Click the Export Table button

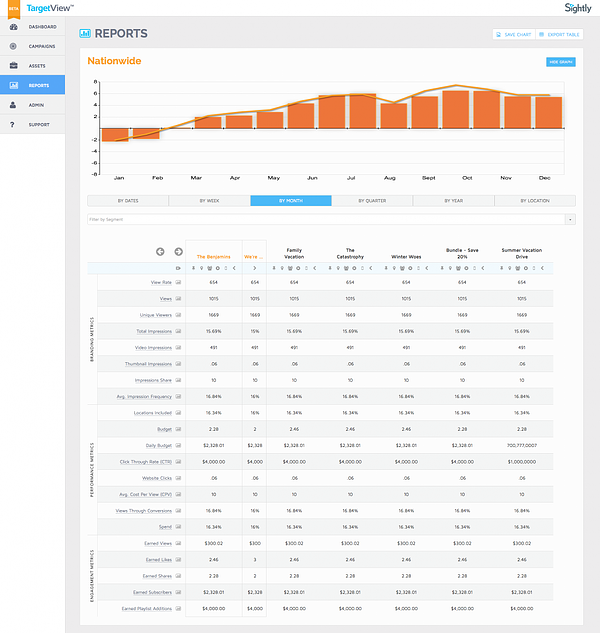click(x=560, y=34)
